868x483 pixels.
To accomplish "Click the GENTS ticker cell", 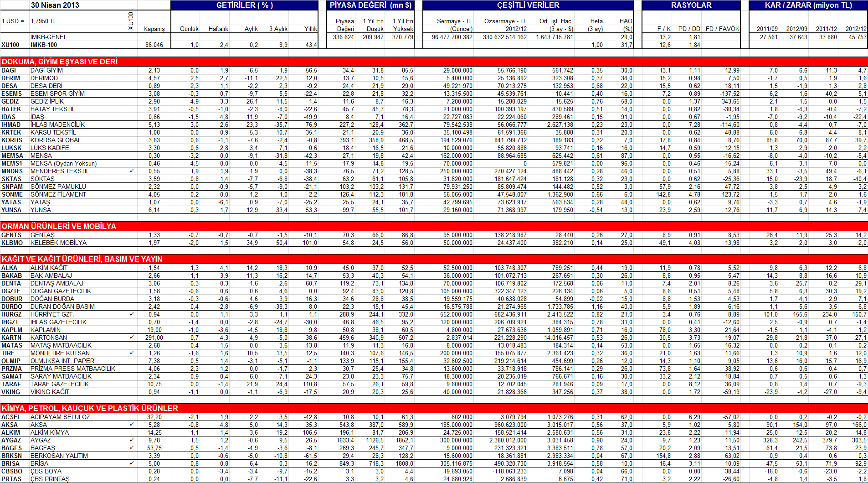I will pos(11,235).
